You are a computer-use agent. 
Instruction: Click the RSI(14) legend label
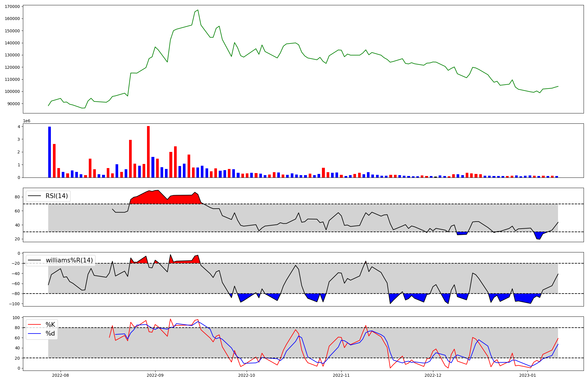(56, 196)
